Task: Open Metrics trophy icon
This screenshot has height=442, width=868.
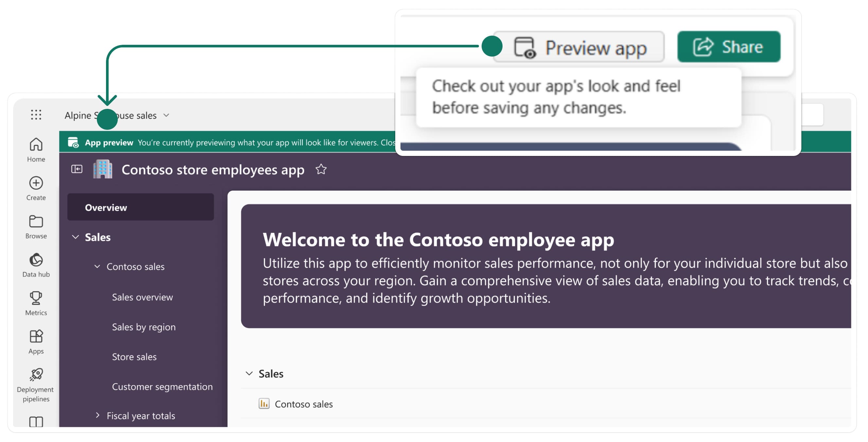Action: pos(36,298)
